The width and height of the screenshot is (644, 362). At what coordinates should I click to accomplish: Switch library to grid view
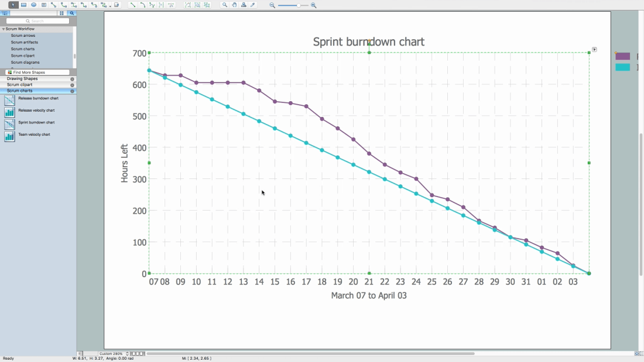[x=61, y=13]
